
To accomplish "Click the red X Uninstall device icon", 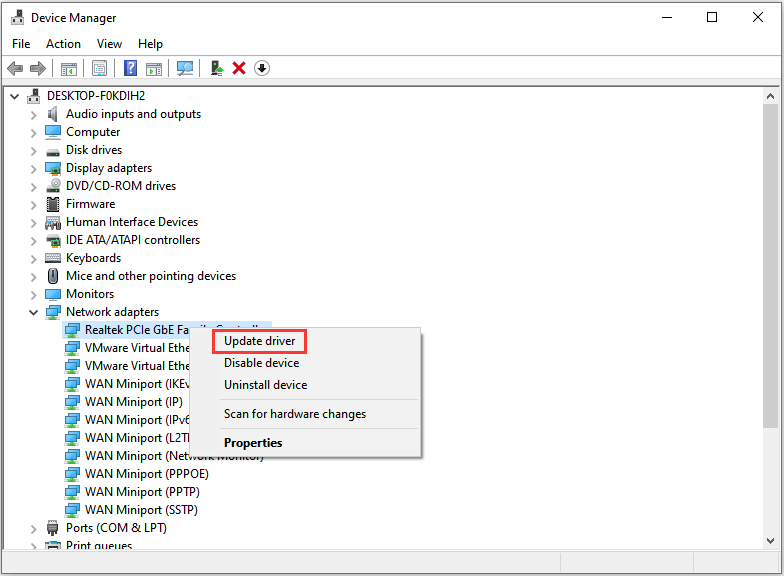I will 239,68.
